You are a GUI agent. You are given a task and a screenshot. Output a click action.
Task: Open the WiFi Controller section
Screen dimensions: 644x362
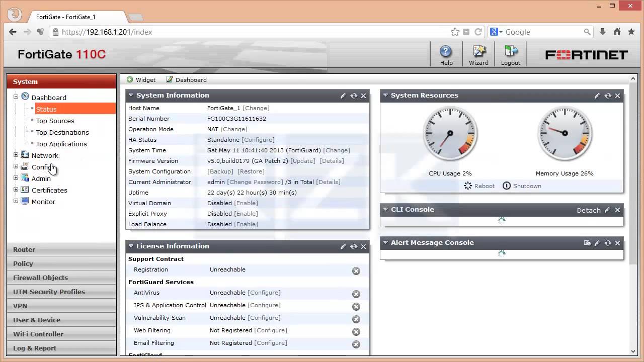pos(61,334)
